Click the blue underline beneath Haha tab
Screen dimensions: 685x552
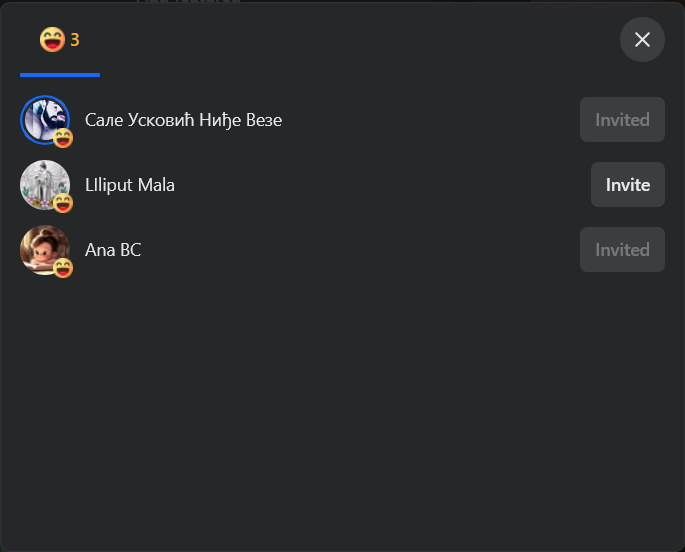[60, 75]
